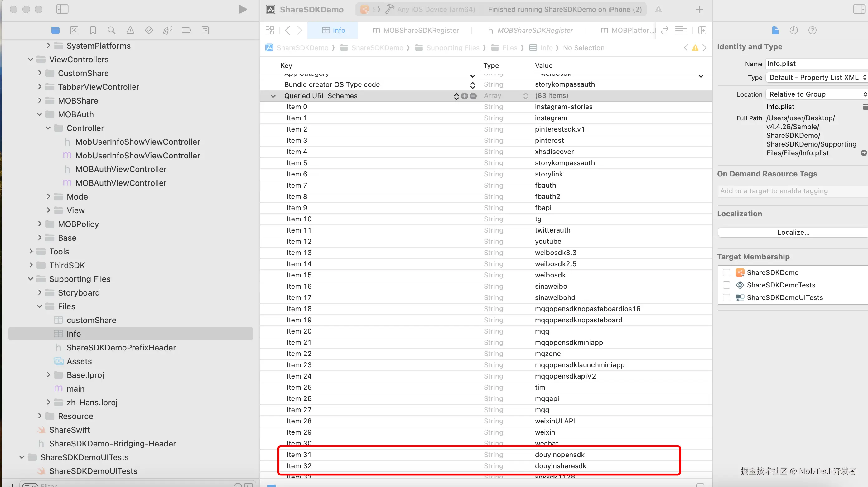
Task: Expand the Storyboard folder
Action: click(x=40, y=292)
